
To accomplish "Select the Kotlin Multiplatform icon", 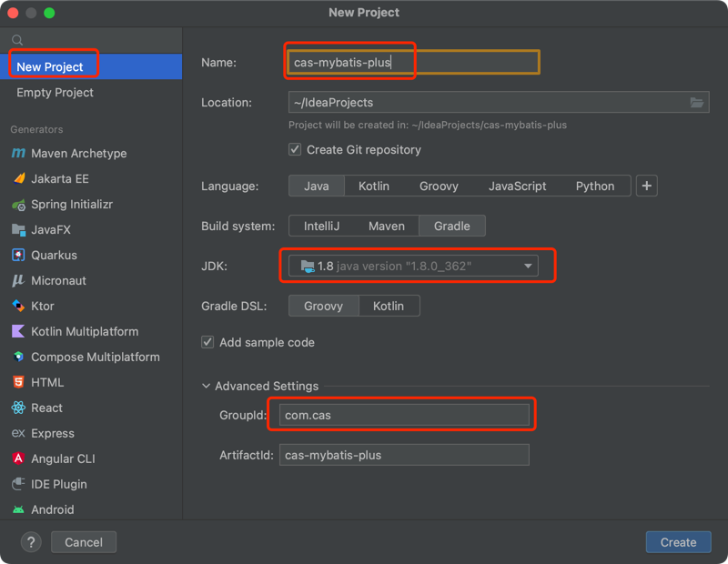I will pyautogui.click(x=18, y=332).
